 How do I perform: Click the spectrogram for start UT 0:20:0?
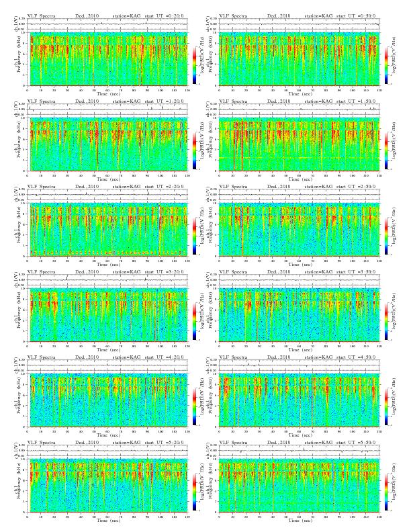[x=107, y=58]
